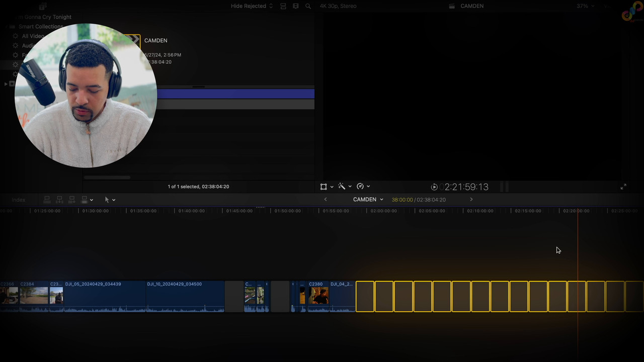The image size is (644, 362).
Task: Expand the retime dropdown arrow
Action: [368, 187]
